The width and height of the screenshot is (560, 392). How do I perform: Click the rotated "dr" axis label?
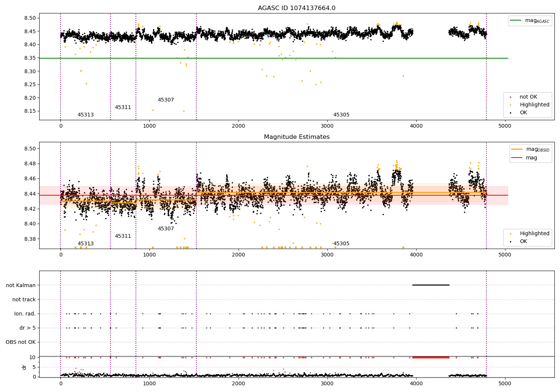24,367
